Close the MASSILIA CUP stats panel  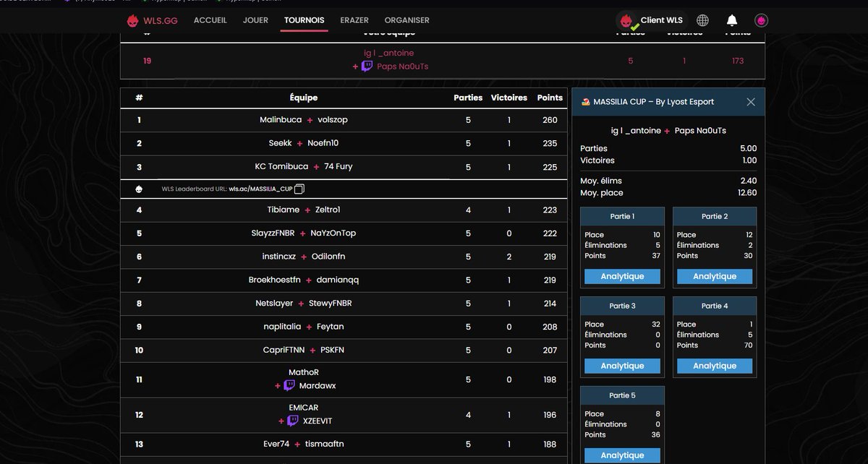[751, 102]
